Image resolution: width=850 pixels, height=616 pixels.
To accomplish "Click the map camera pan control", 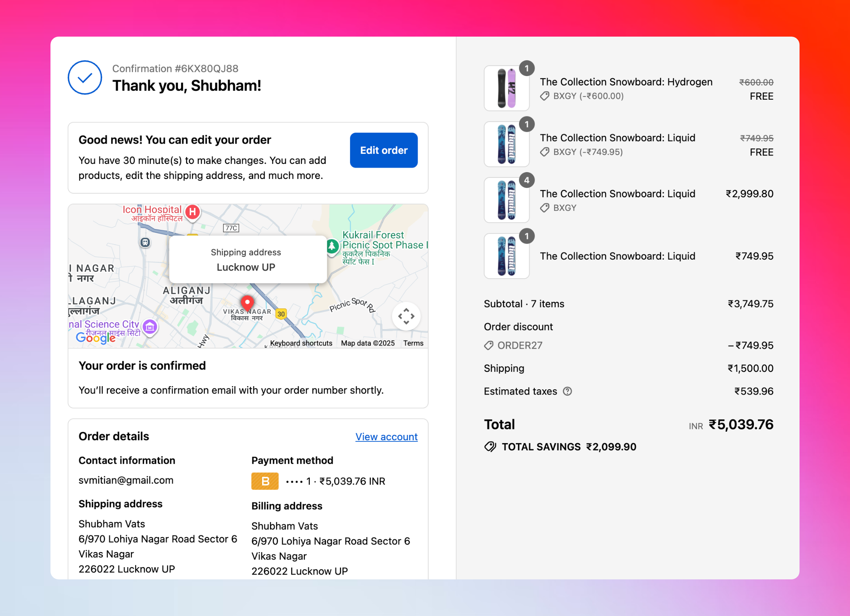I will point(406,316).
